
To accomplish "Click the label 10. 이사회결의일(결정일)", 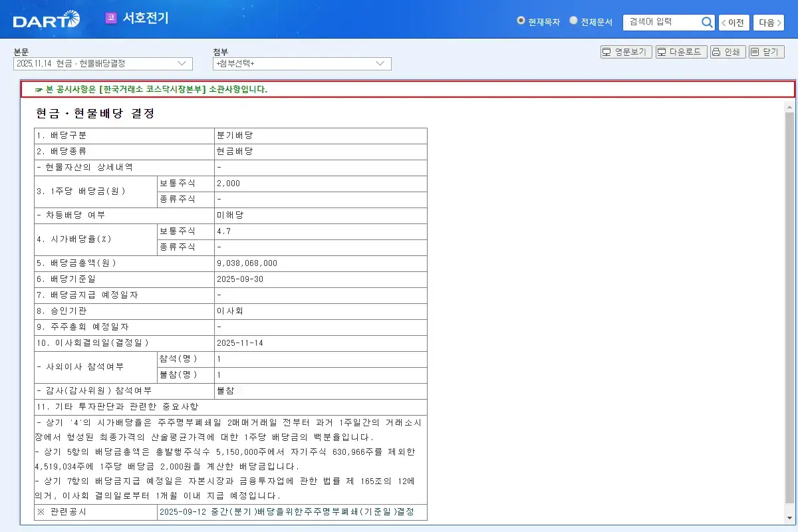I will (x=92, y=343).
